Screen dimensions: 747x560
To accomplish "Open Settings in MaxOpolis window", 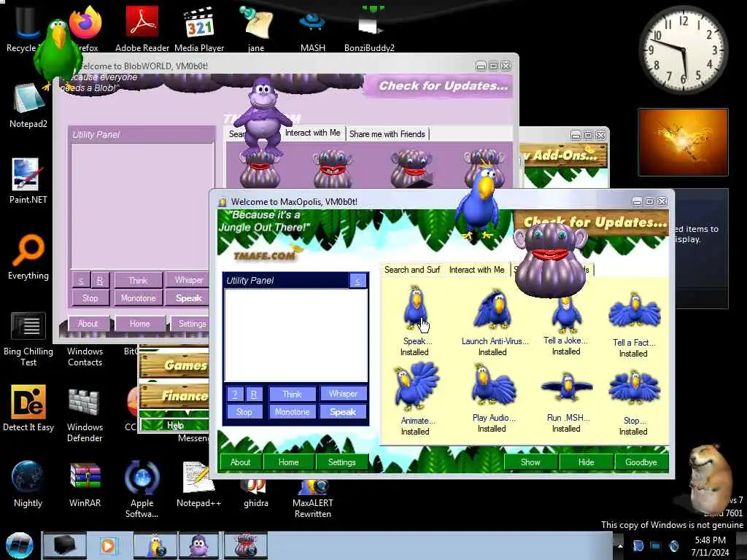I will (x=341, y=462).
